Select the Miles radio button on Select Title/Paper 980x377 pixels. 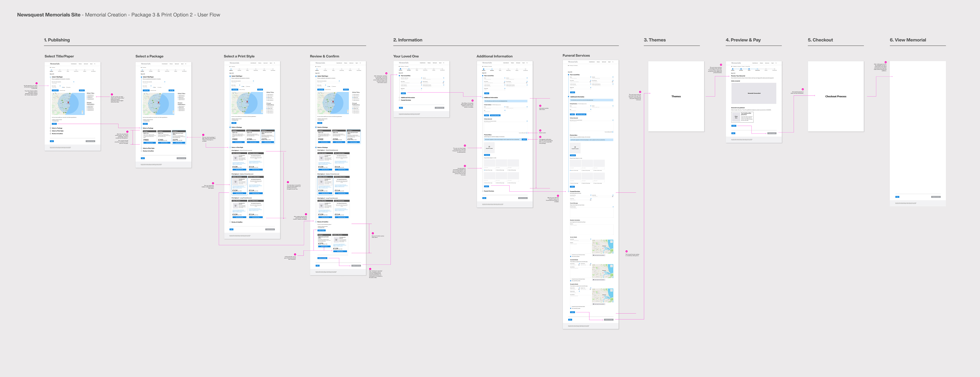click(x=62, y=88)
